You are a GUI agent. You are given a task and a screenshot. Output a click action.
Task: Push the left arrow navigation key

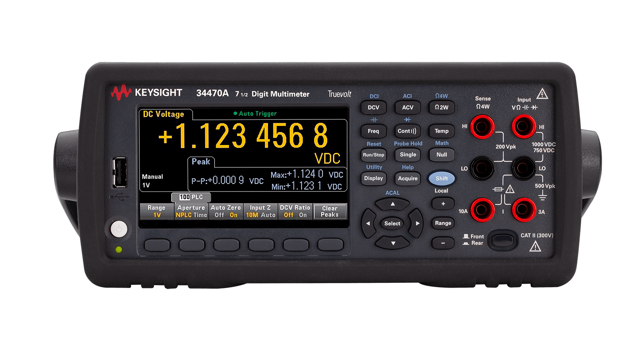pos(368,223)
